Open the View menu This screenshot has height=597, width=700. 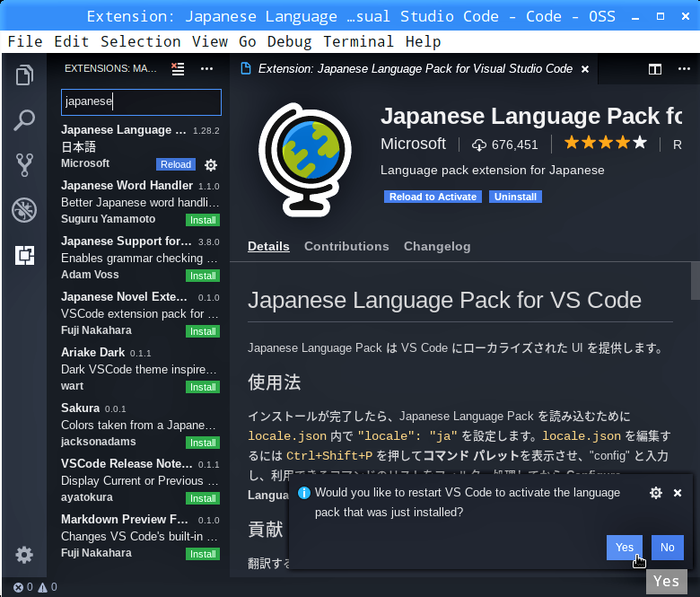pyautogui.click(x=210, y=41)
